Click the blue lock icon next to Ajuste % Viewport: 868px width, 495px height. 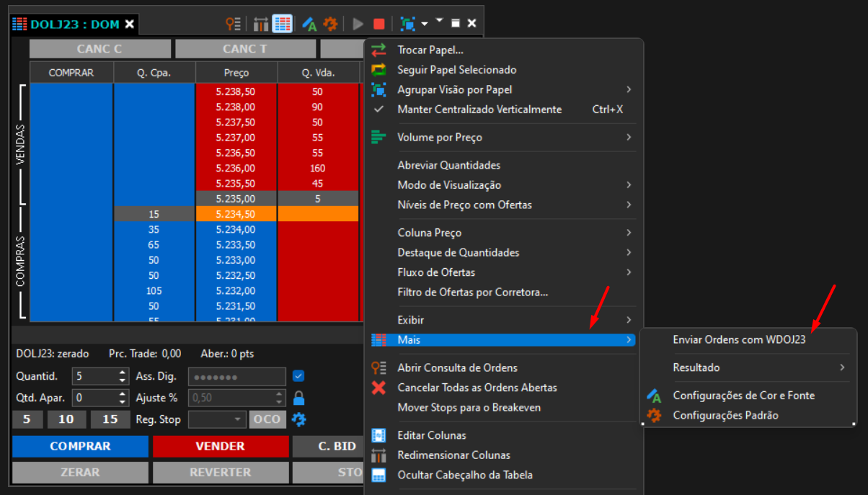299,398
